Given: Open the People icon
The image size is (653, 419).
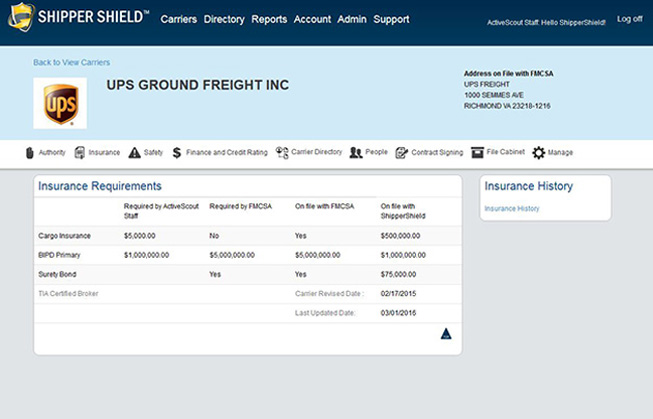Looking at the screenshot, I should click(355, 153).
